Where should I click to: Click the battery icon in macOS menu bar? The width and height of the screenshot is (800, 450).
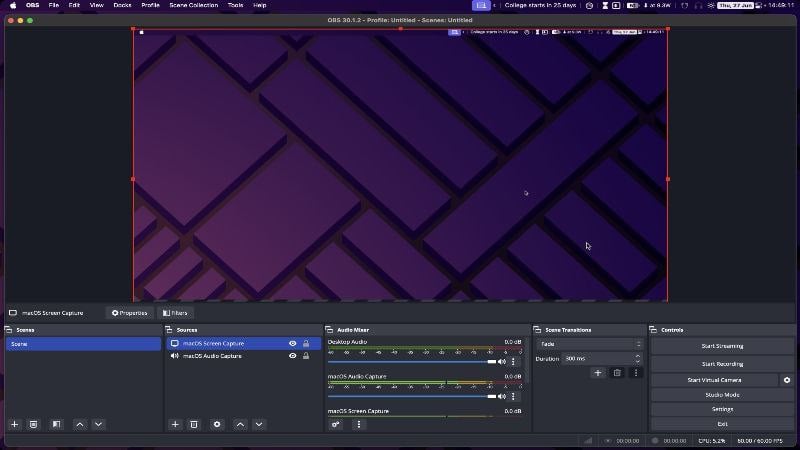[633, 5]
